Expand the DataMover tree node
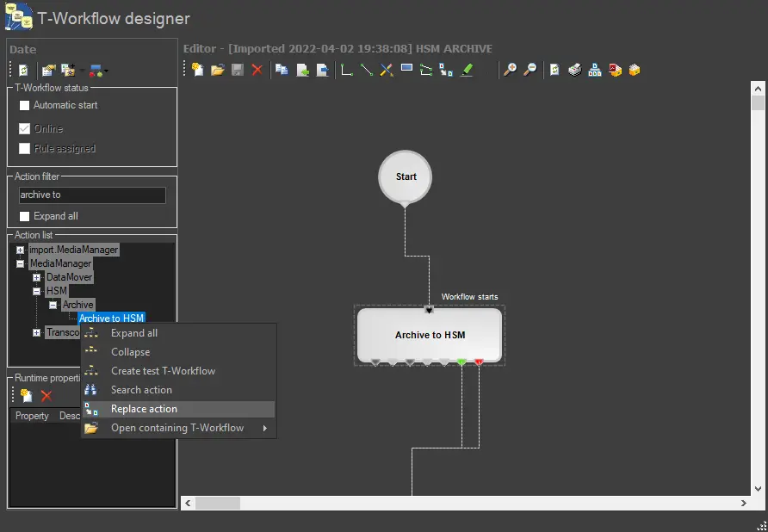The height and width of the screenshot is (532, 768). pos(37,277)
